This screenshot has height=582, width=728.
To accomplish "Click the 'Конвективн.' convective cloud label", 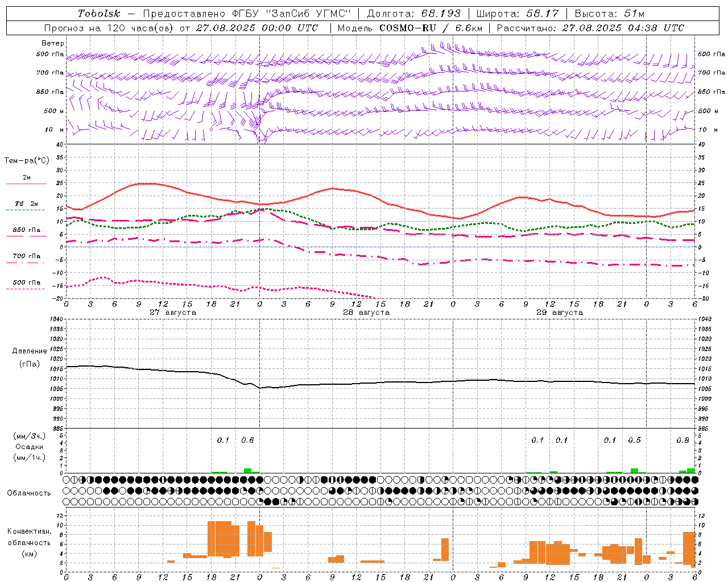I will 29,531.
